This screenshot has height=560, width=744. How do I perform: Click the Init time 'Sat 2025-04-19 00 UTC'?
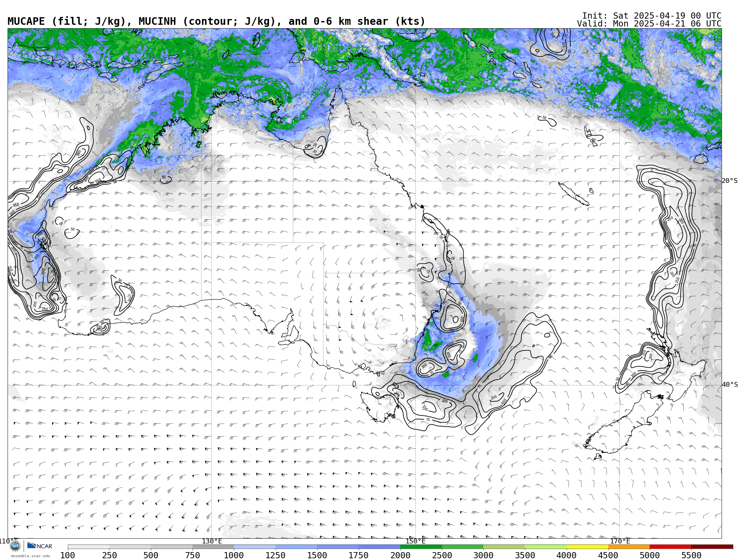click(x=667, y=16)
